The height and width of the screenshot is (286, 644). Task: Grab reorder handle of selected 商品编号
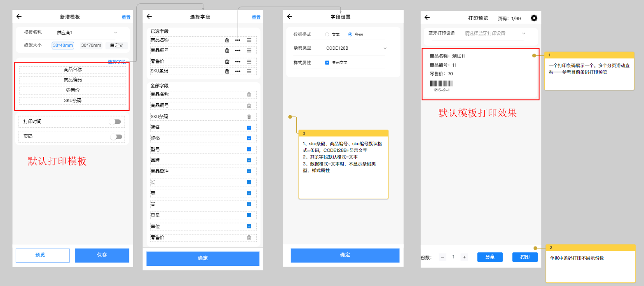pyautogui.click(x=249, y=50)
